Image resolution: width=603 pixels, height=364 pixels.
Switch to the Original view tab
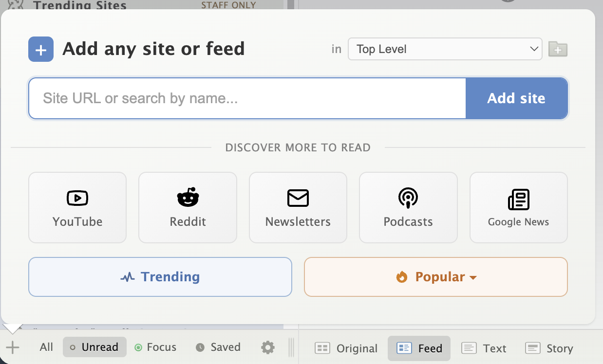[346, 348]
